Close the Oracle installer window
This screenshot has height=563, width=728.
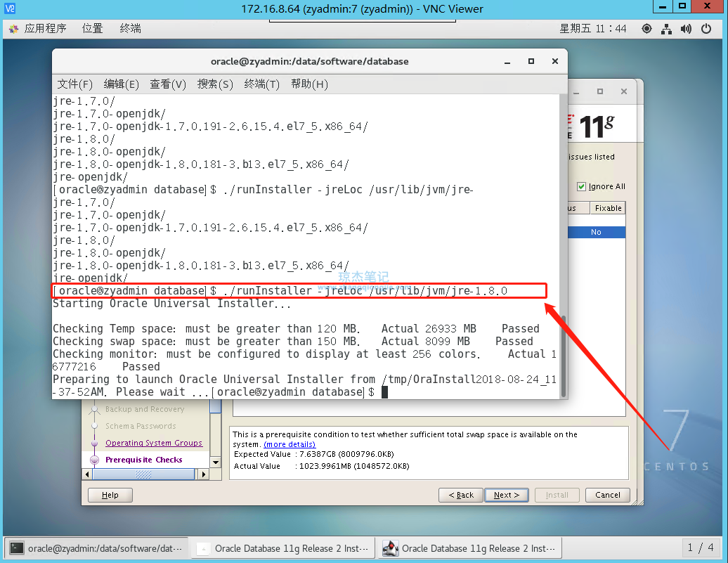pyautogui.click(x=624, y=91)
